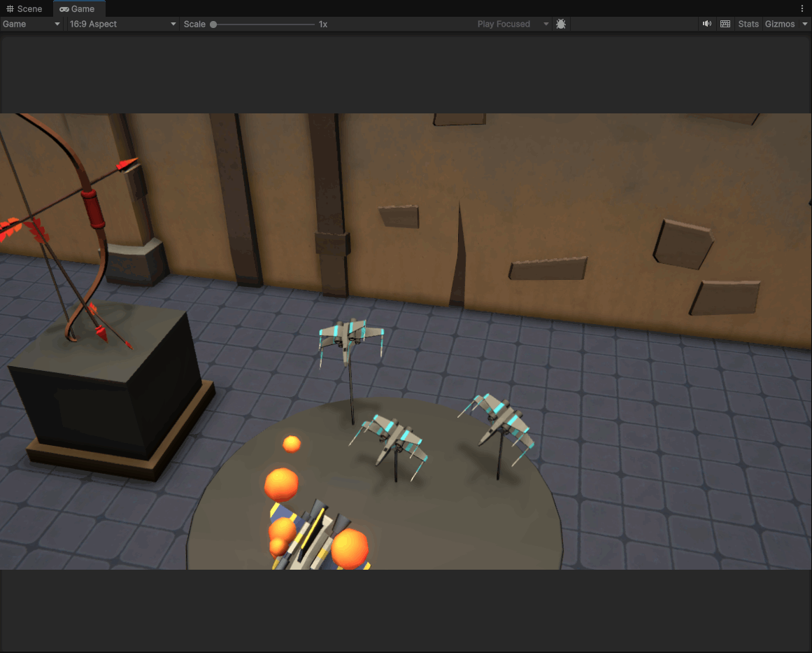Click the game viewport render area

tap(406, 342)
